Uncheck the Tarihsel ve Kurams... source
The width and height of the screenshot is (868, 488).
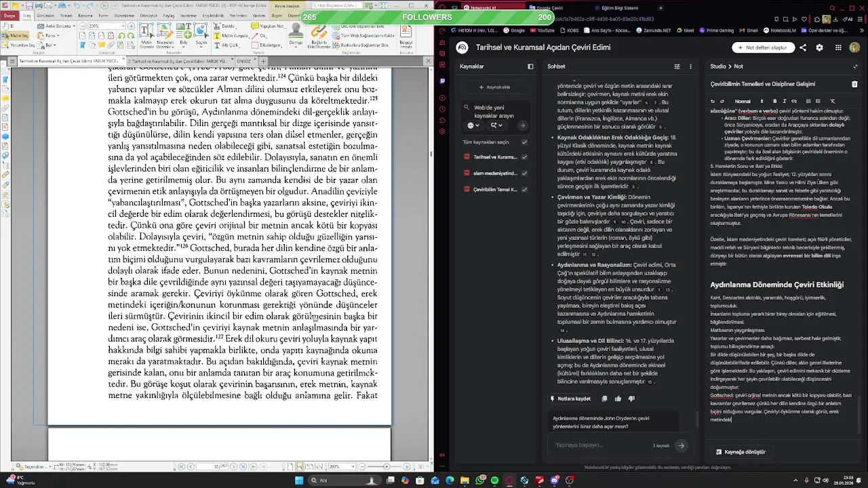(524, 157)
